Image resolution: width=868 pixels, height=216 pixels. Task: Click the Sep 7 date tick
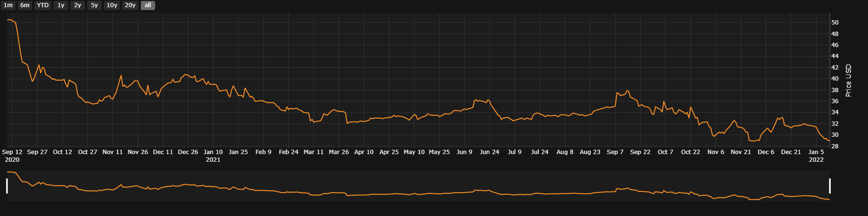615,152
